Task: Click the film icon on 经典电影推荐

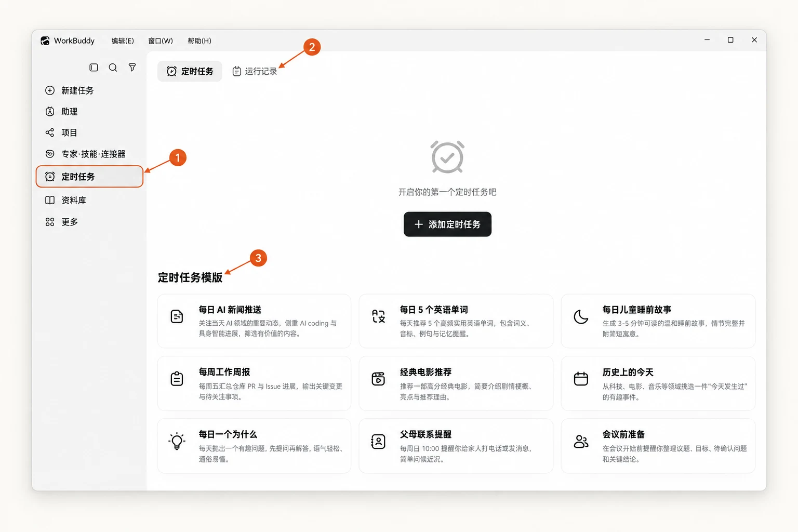Action: 379,379
